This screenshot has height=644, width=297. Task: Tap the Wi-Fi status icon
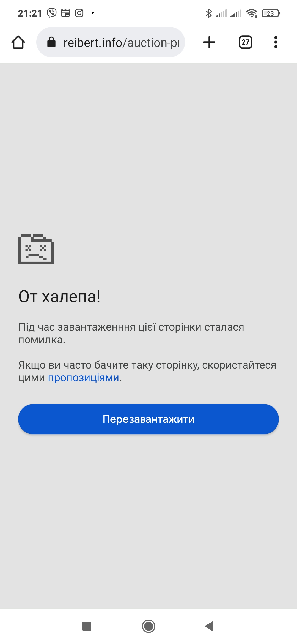[252, 13]
